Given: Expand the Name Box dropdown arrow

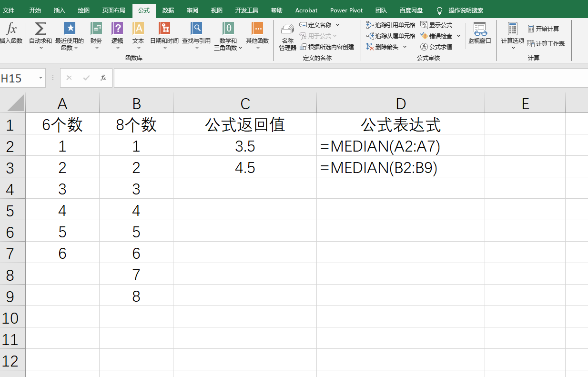Looking at the screenshot, I should coord(41,78).
